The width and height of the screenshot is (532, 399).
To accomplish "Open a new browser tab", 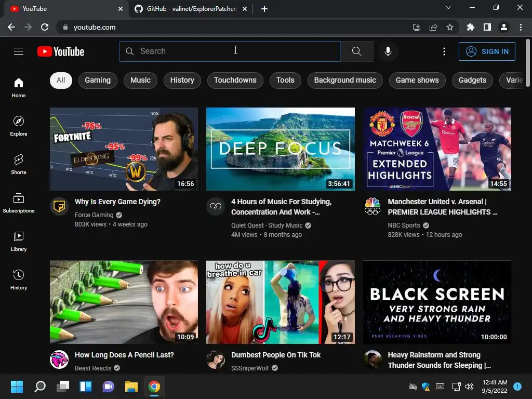I will coord(264,9).
